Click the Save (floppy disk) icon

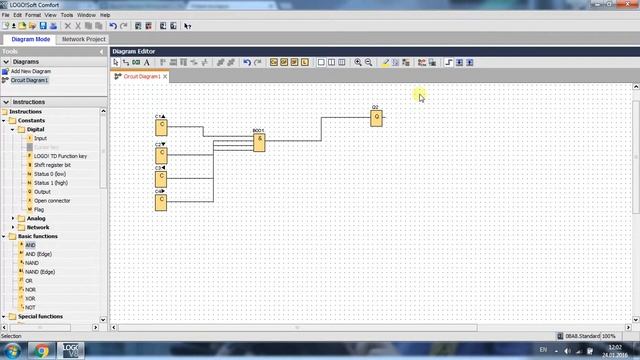pos(43,26)
